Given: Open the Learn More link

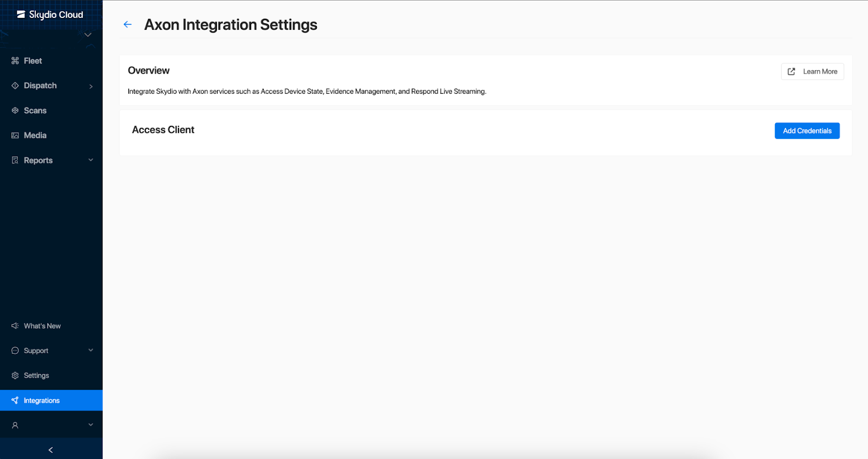Looking at the screenshot, I should pyautogui.click(x=812, y=72).
